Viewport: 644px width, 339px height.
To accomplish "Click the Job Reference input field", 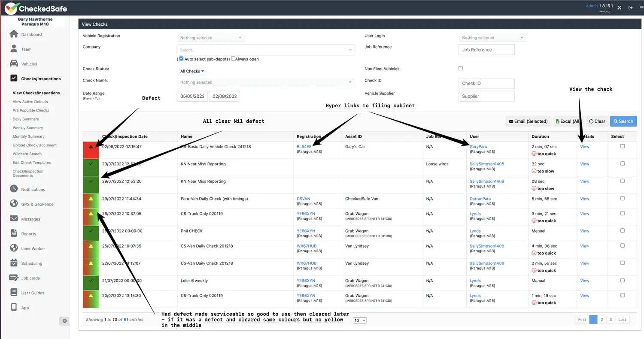I will pyautogui.click(x=486, y=50).
